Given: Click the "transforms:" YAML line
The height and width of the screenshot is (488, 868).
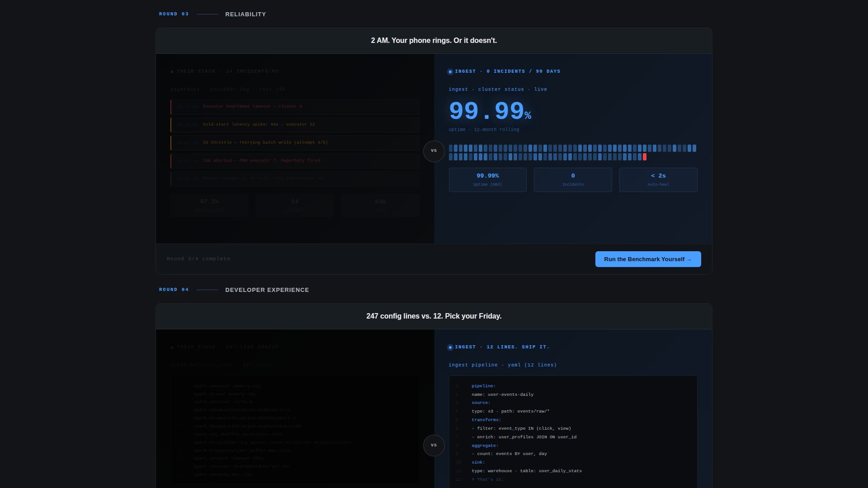Looking at the screenshot, I should tap(486, 420).
